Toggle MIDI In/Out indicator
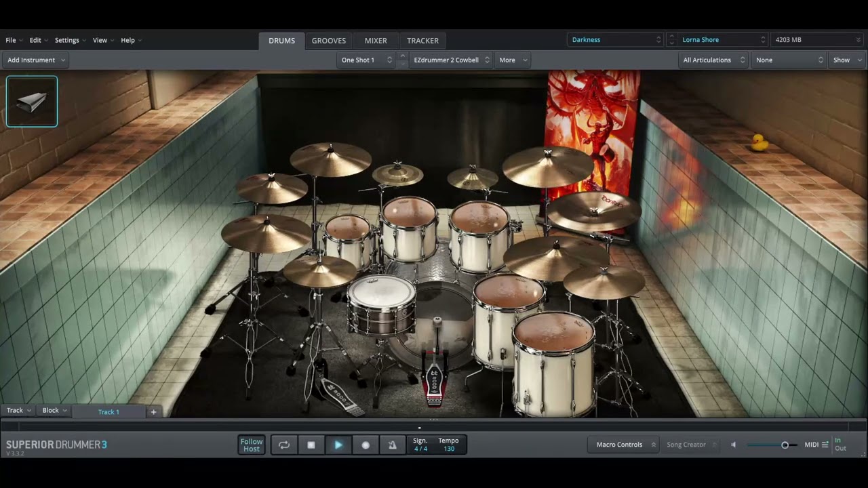Viewport: 868px width, 488px height. point(840,445)
